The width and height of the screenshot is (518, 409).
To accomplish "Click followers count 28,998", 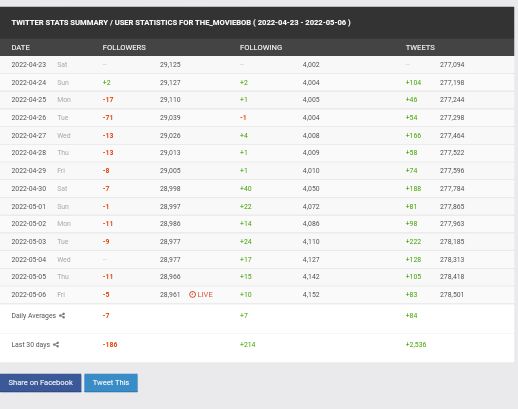I will pyautogui.click(x=170, y=189).
